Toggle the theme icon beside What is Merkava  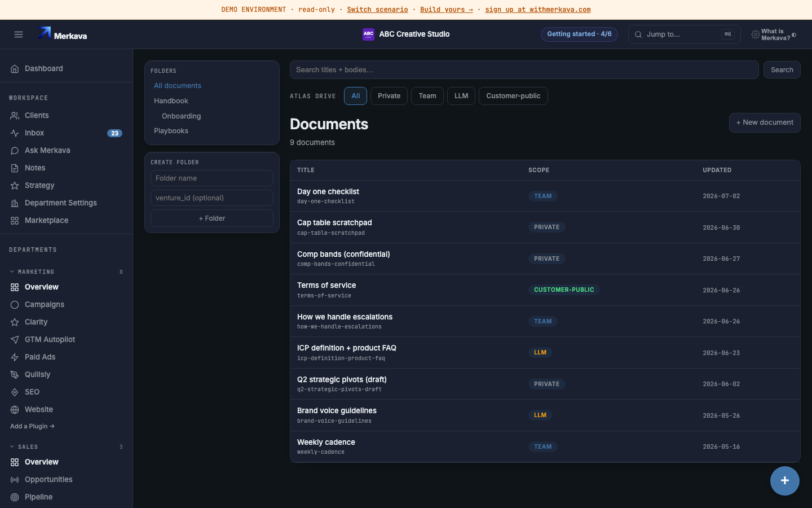click(x=794, y=35)
